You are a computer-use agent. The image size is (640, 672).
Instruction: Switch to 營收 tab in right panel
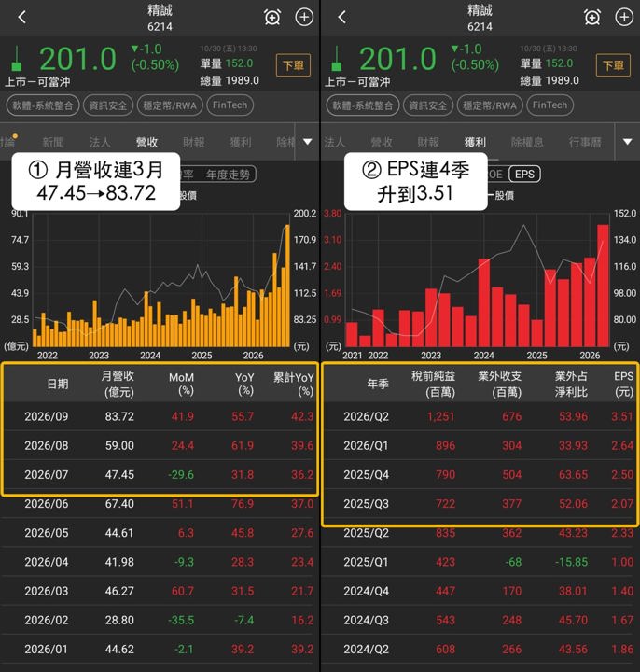pos(382,142)
